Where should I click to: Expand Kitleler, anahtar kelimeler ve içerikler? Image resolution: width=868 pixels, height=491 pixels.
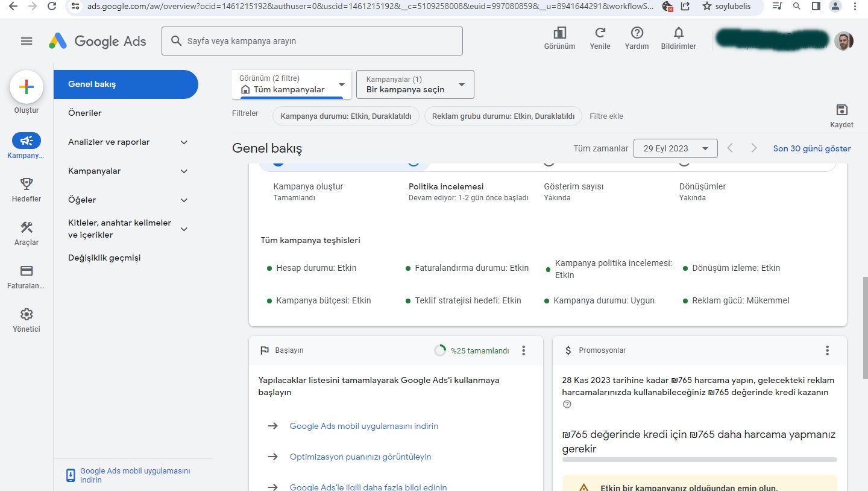click(x=184, y=229)
